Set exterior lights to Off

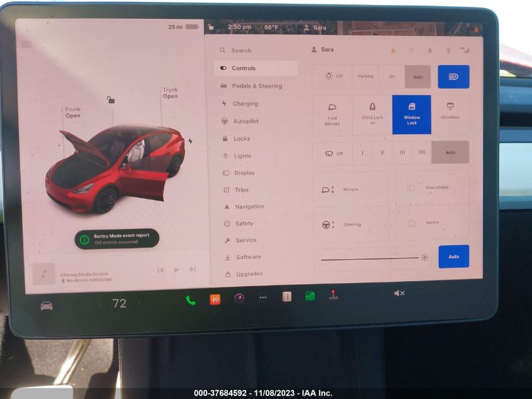click(333, 76)
